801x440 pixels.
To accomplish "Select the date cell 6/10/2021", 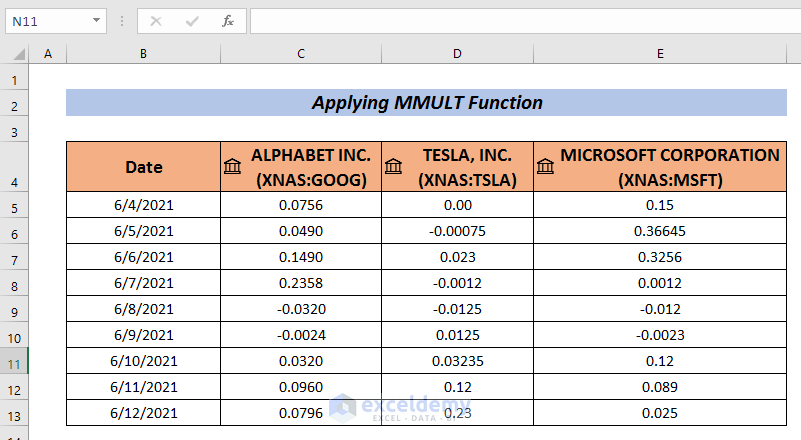I will [x=144, y=361].
